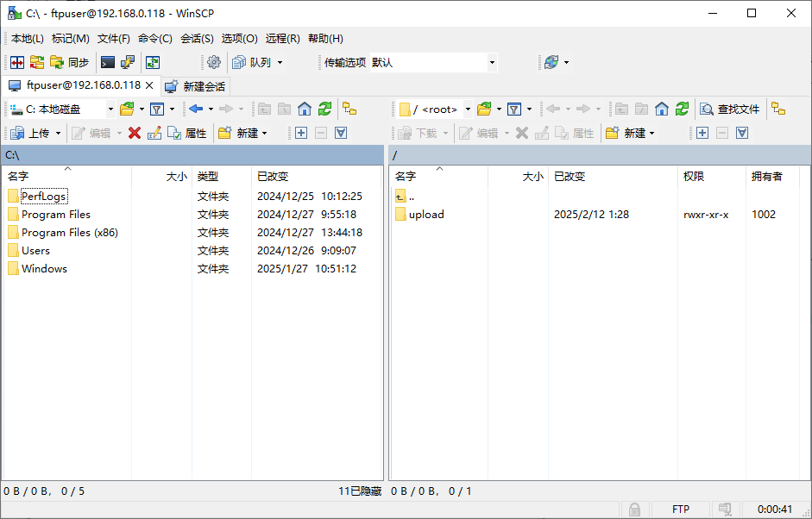Click local panel 新建 new button
The image size is (812, 519).
[237, 134]
